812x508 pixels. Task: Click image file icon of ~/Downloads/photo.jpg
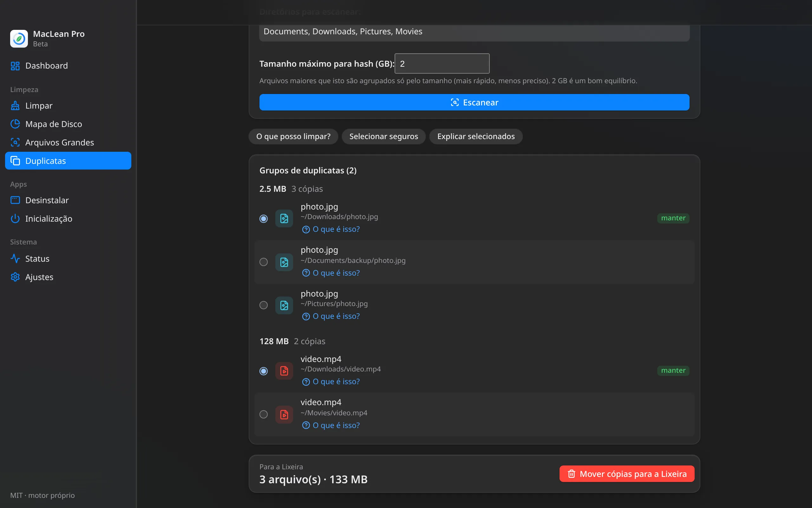[x=284, y=219]
